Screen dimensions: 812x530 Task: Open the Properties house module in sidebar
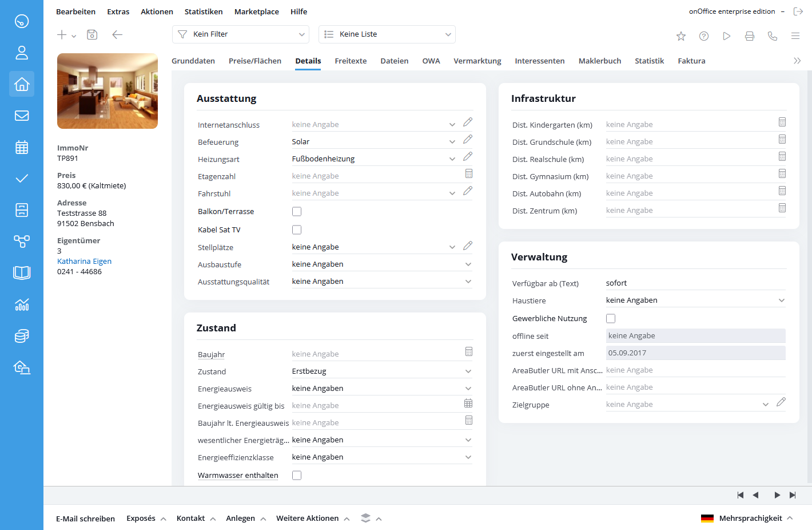click(x=22, y=84)
